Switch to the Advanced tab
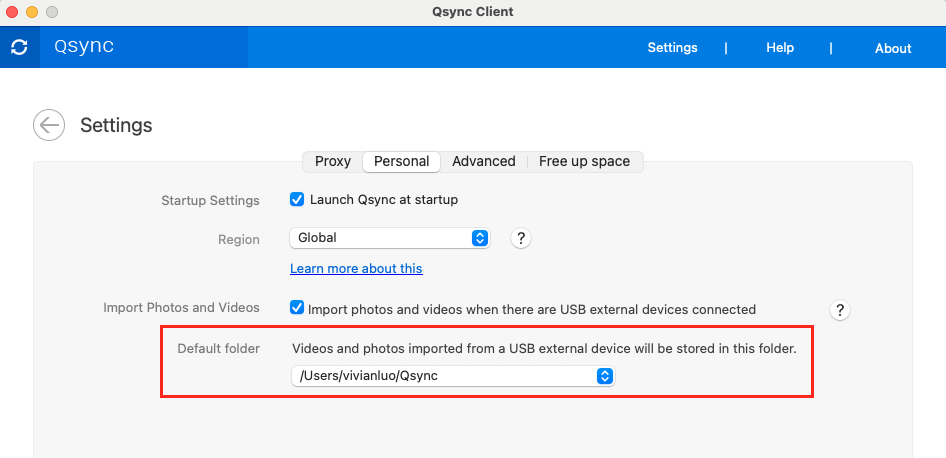 [x=484, y=161]
